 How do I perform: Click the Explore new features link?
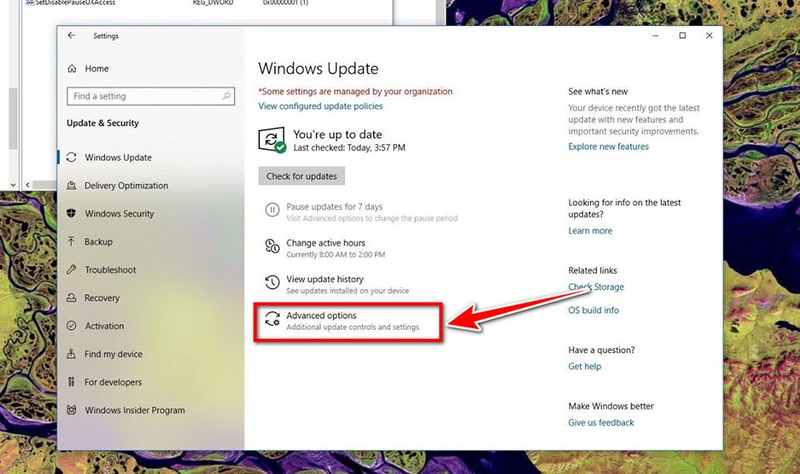point(608,146)
